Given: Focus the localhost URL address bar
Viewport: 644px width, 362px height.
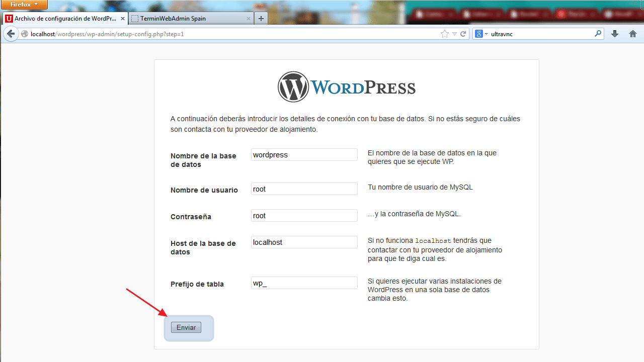Looking at the screenshot, I should [234, 34].
